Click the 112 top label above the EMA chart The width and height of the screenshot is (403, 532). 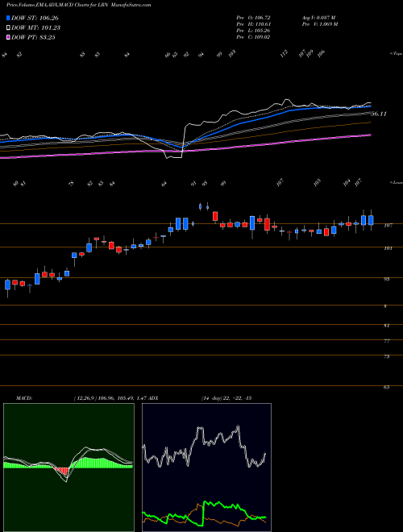point(285,53)
